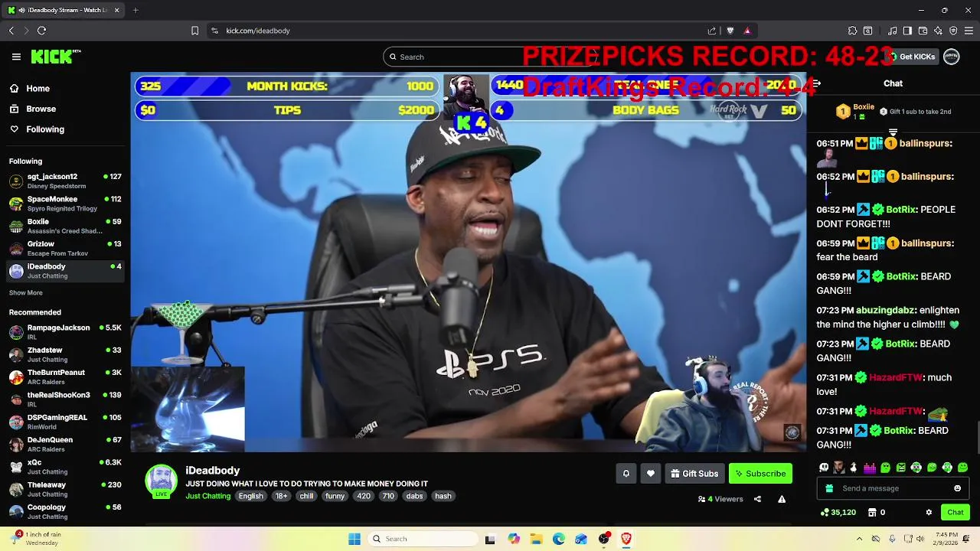Open SpaceMonkee channel in Following

[x=64, y=203]
